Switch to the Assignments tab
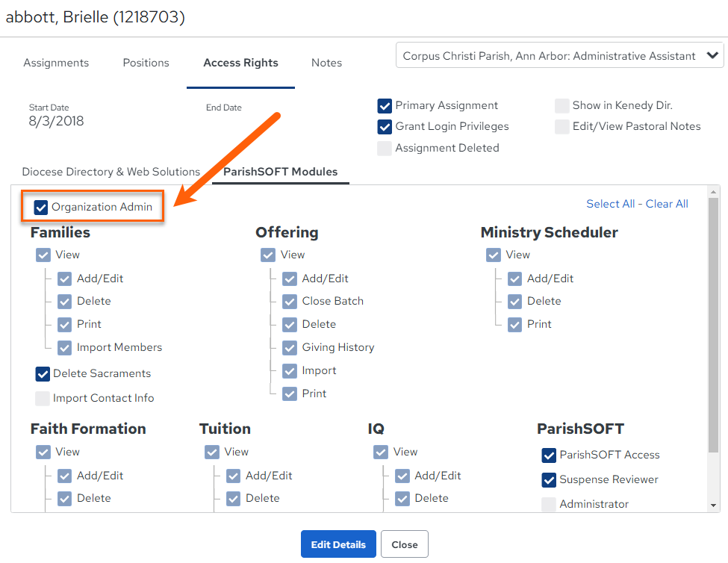Screen dimensions: 728x563 pyautogui.click(x=56, y=63)
